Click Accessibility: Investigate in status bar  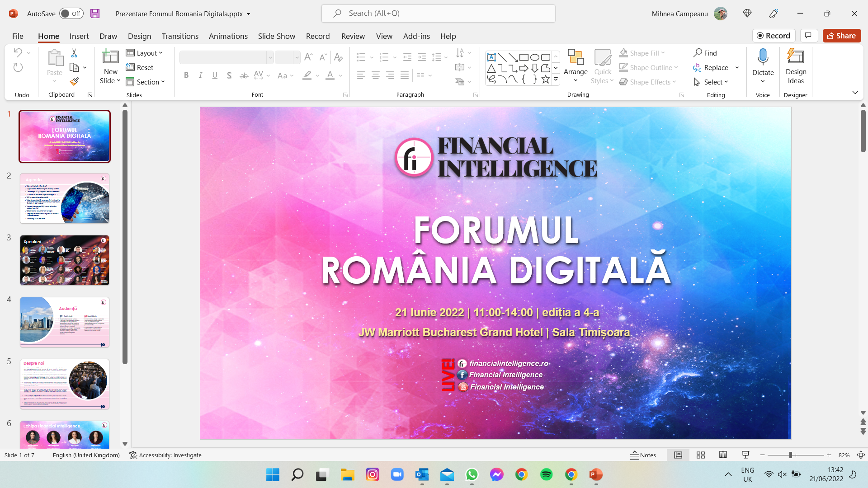point(165,455)
